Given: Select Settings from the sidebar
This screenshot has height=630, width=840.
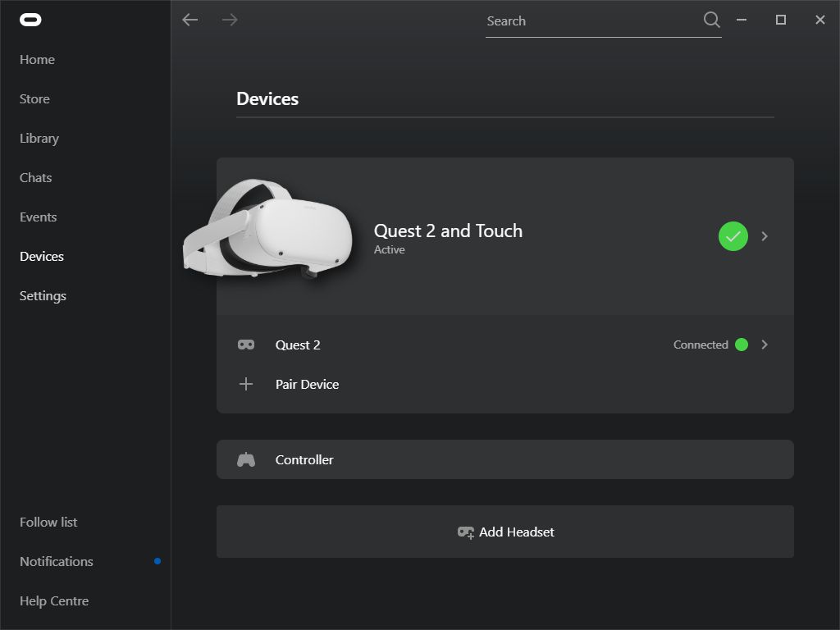Looking at the screenshot, I should (43, 295).
